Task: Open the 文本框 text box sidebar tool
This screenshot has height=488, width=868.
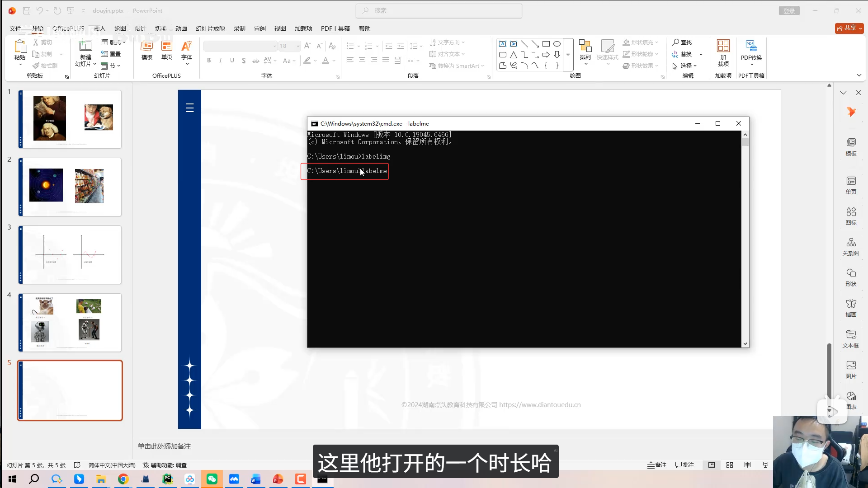Action: 851,338
